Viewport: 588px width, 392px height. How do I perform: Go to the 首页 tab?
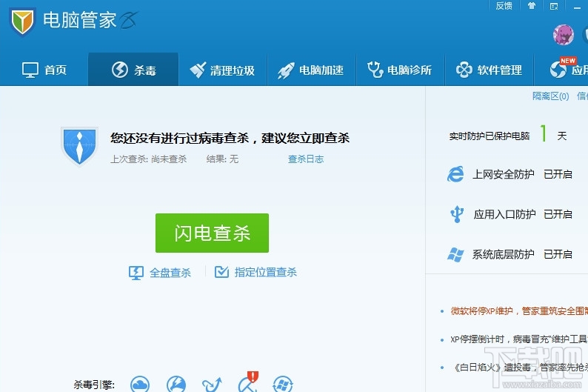(44, 70)
